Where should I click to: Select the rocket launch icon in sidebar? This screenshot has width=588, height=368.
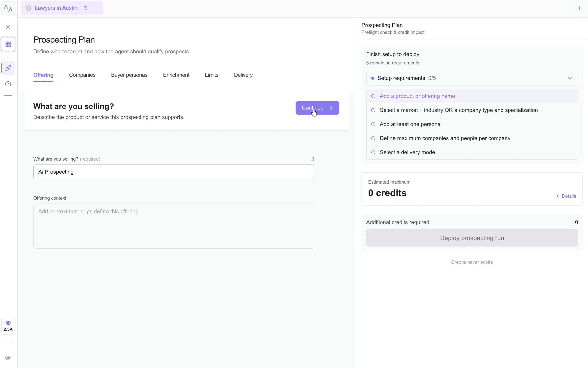tap(8, 68)
